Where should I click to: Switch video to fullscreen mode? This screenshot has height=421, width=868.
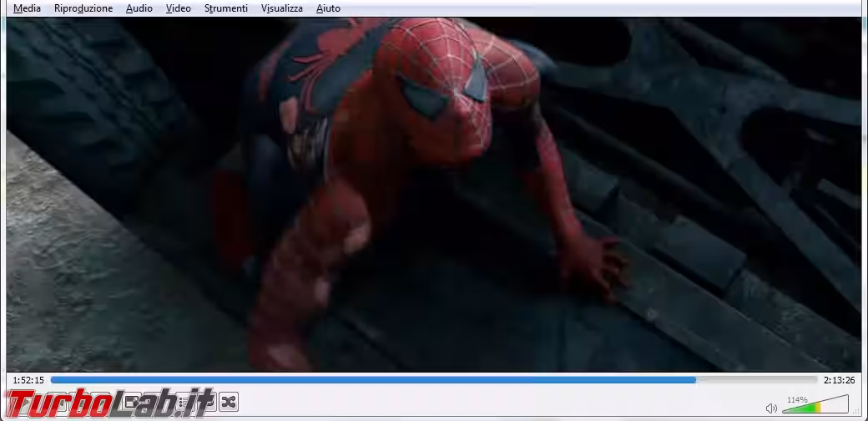coord(131,402)
